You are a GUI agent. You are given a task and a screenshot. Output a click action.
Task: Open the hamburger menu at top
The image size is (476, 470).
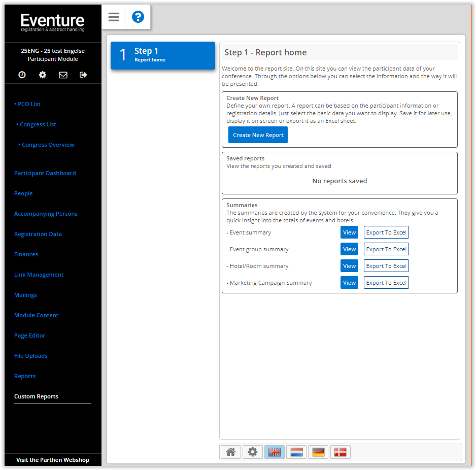click(x=113, y=17)
